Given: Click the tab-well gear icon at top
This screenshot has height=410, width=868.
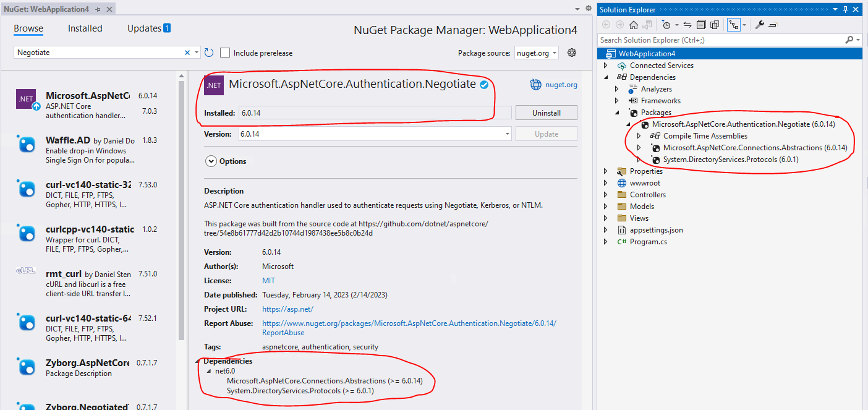Looking at the screenshot, I should [x=589, y=9].
